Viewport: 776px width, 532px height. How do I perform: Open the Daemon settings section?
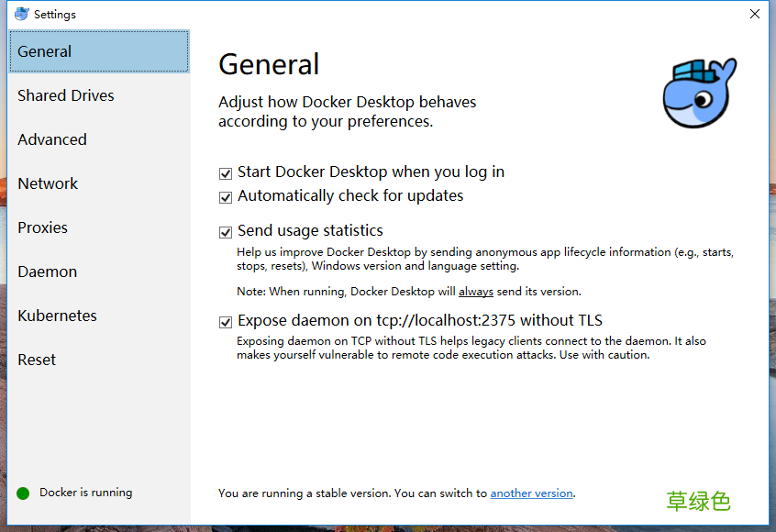pyautogui.click(x=46, y=272)
